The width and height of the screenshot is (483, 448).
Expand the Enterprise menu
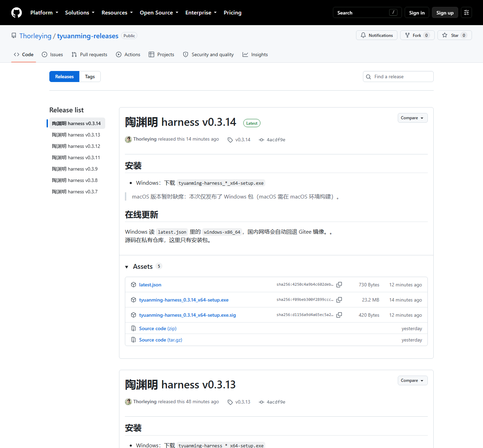coord(201,13)
